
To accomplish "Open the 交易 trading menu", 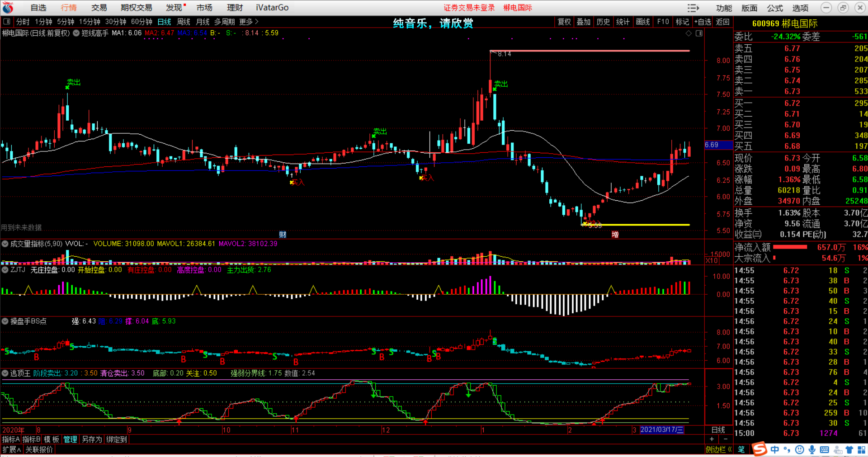I will click(99, 8).
